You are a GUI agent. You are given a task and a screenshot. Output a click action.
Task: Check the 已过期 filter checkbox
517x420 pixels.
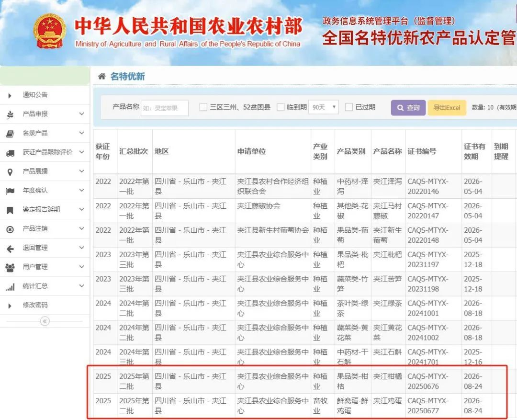(x=349, y=107)
